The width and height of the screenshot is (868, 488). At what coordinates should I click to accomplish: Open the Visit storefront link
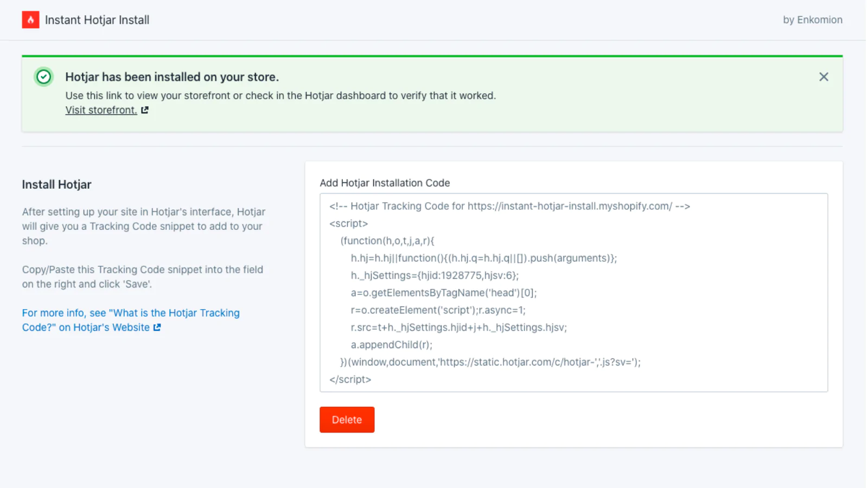pyautogui.click(x=101, y=110)
